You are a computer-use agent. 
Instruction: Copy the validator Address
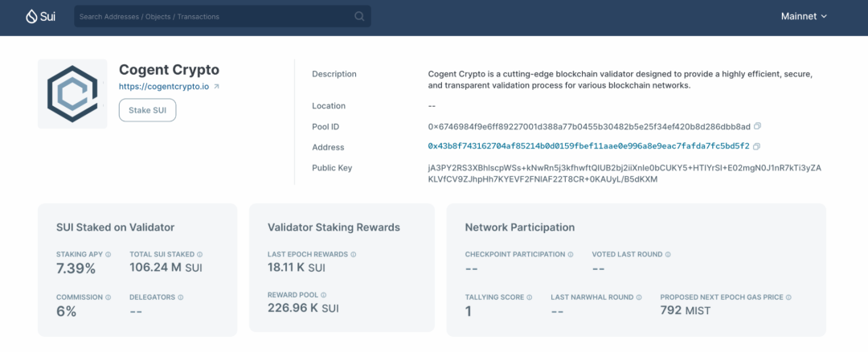point(756,146)
